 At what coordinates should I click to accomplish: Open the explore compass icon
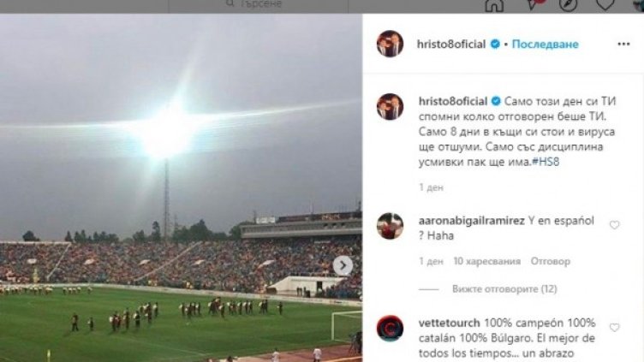(569, 4)
